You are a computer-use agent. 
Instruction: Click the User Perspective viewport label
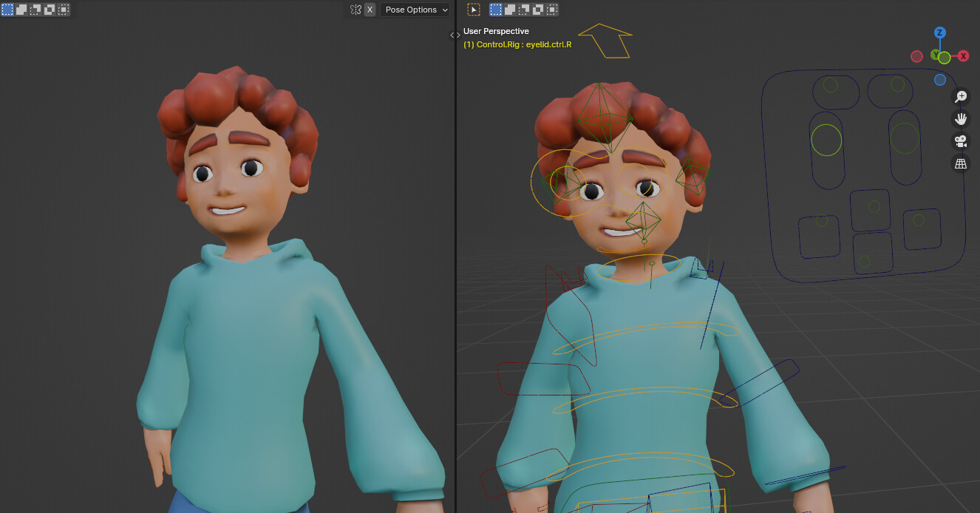[494, 31]
